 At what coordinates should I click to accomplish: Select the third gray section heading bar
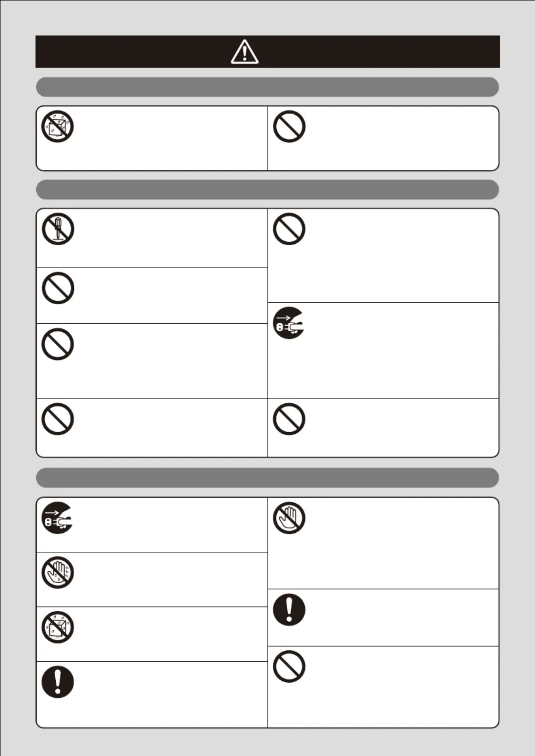pos(267,477)
